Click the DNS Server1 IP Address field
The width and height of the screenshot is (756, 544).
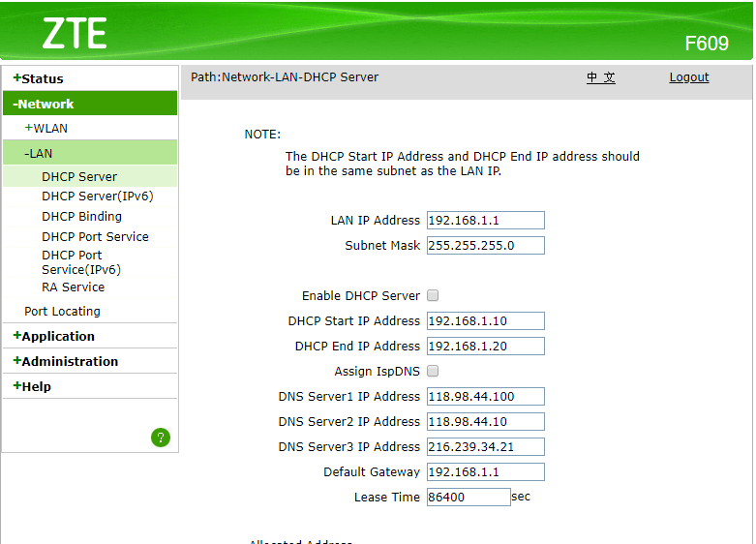(486, 397)
